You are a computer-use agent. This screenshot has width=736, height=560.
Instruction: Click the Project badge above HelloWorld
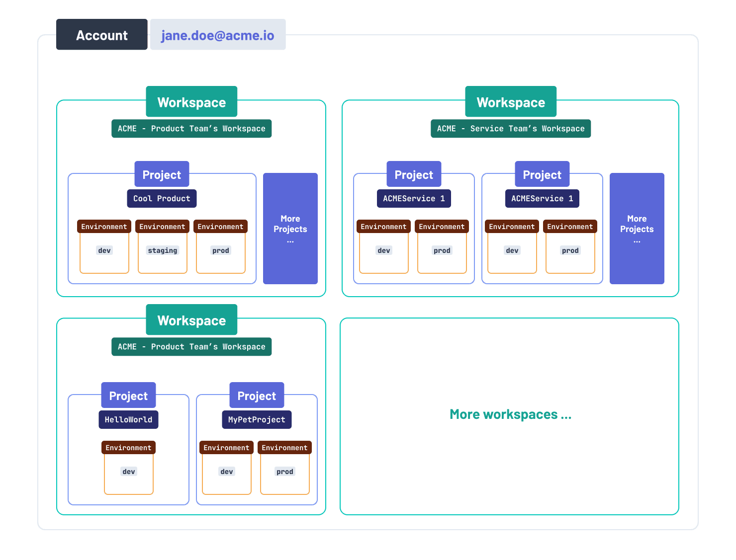(128, 396)
